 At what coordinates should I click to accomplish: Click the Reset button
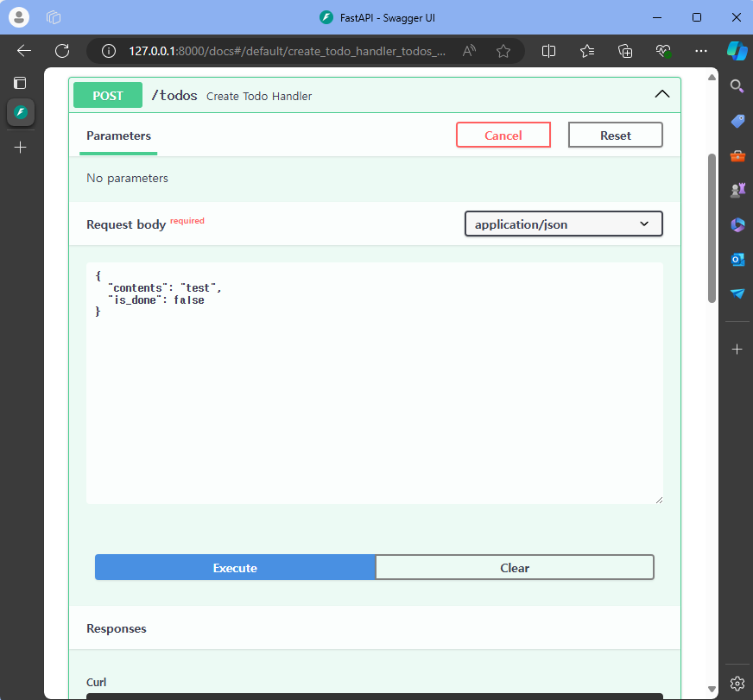coord(615,135)
